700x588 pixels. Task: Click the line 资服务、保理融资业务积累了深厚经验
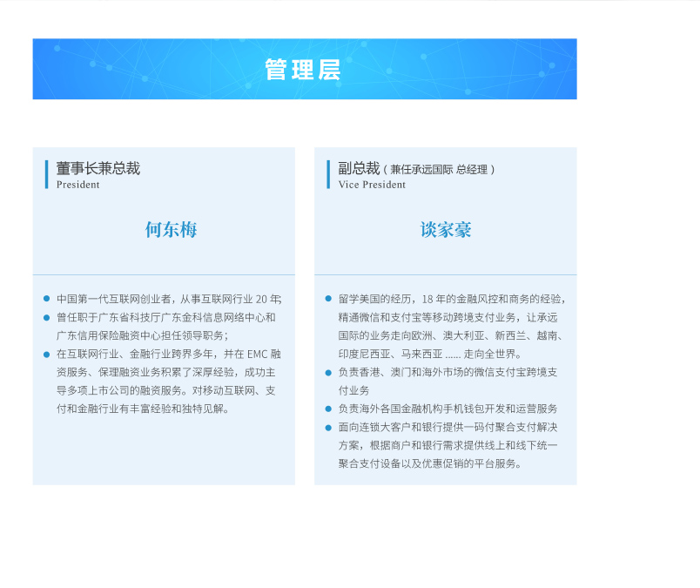point(165,372)
